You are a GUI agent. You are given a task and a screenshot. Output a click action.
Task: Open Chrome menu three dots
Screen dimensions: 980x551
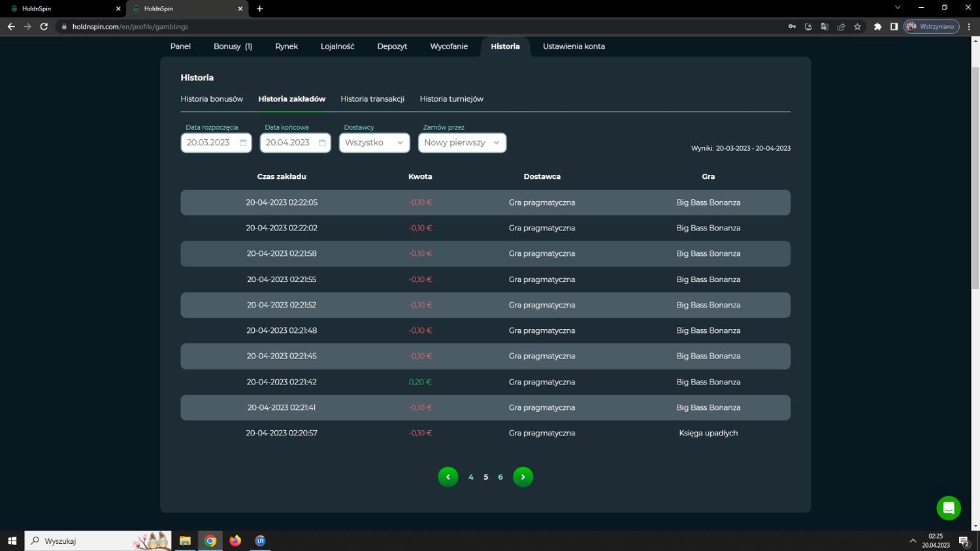[x=969, y=27]
